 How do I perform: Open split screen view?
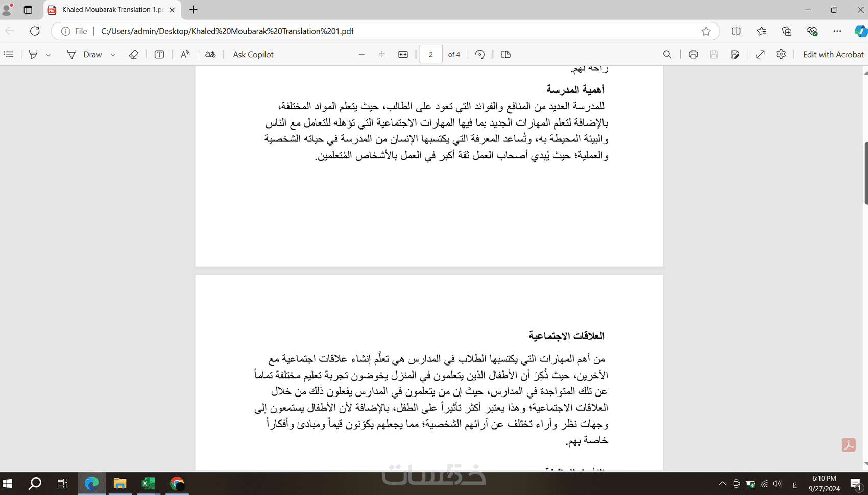[736, 31]
